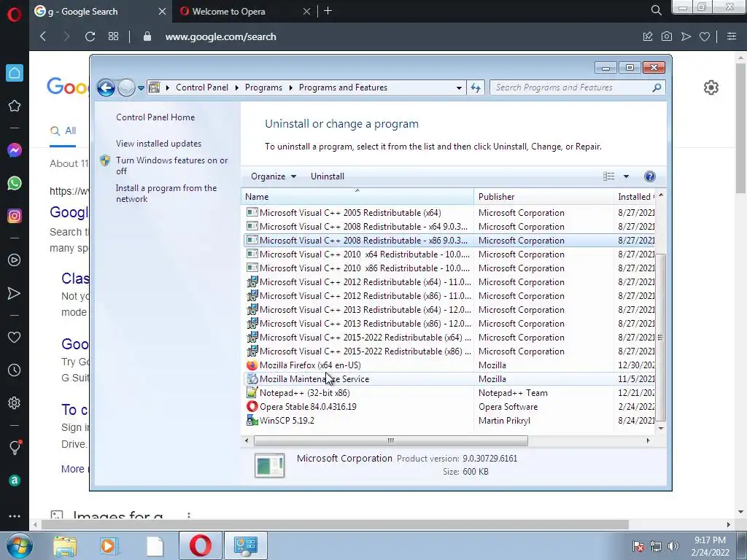Select Mozilla Maintenance Service row
The height and width of the screenshot is (560, 747).
(x=449, y=379)
